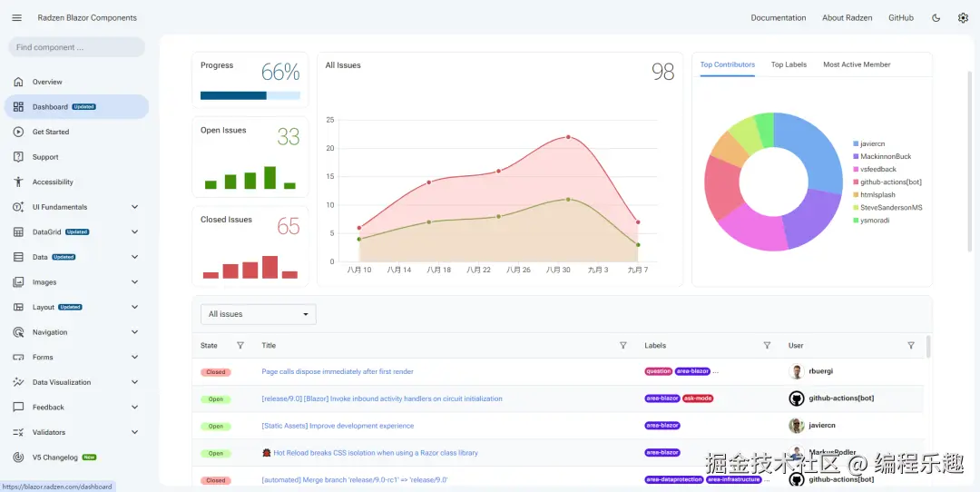Viewport: 980px width, 492px height.
Task: Expand the UI Fundamentals section
Action: pyautogui.click(x=134, y=207)
